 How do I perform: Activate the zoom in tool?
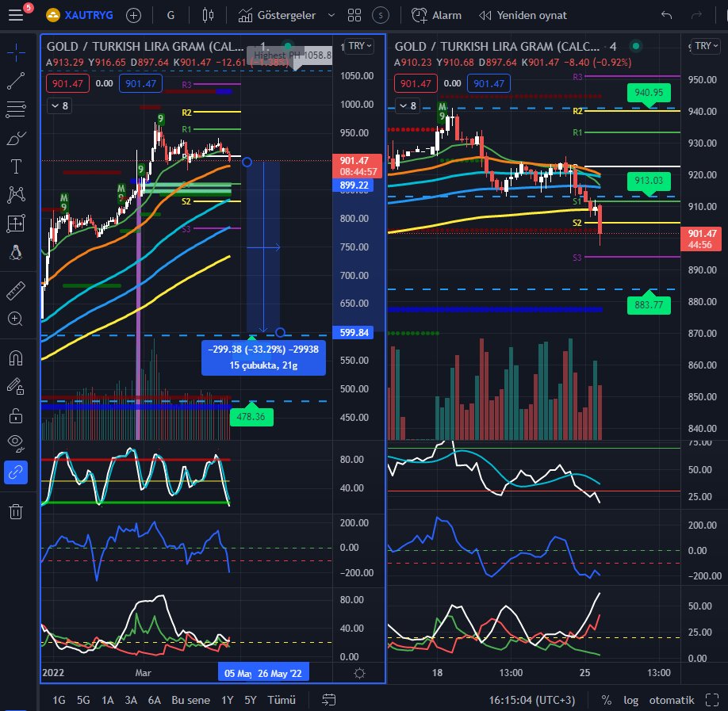click(16, 319)
